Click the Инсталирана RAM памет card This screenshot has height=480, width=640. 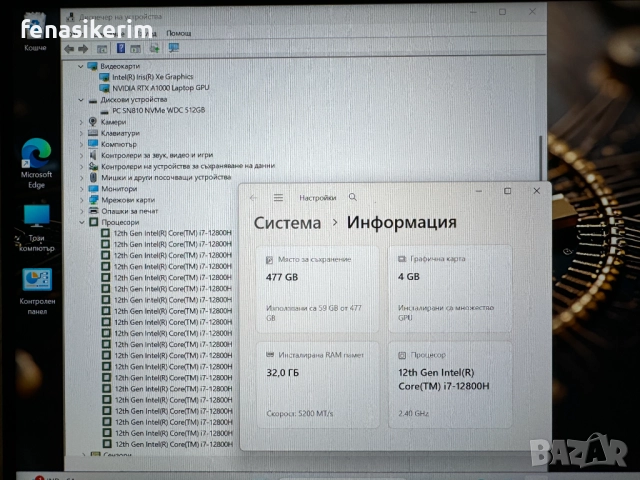[x=317, y=385]
